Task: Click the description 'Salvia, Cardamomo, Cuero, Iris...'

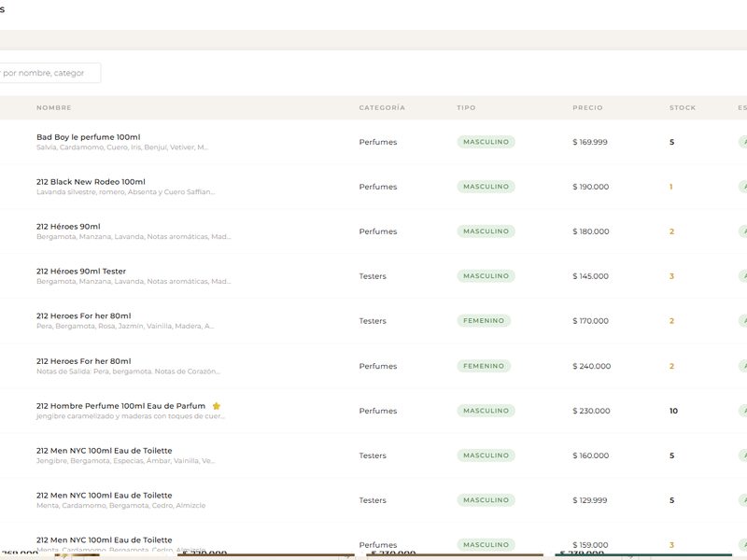Action: (122, 147)
